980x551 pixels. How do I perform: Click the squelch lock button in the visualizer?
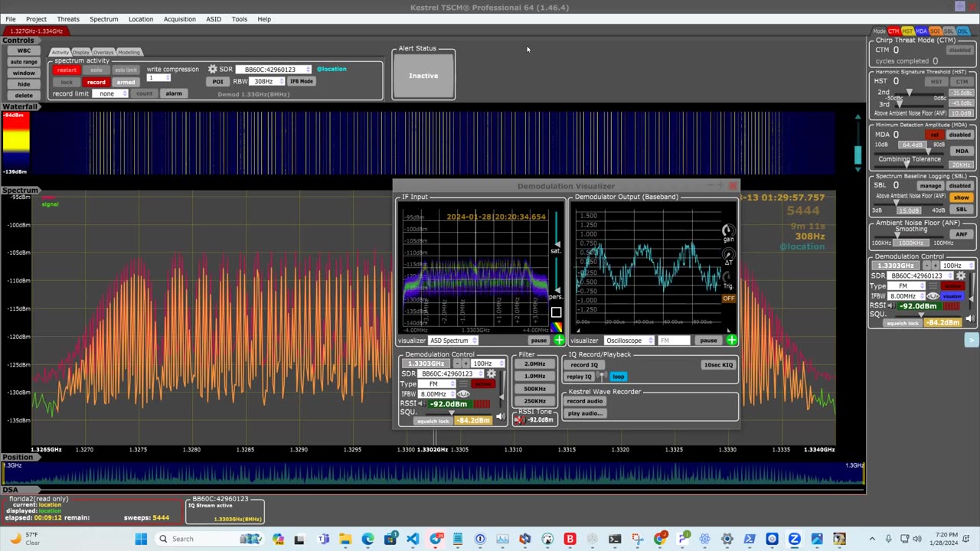coord(433,421)
